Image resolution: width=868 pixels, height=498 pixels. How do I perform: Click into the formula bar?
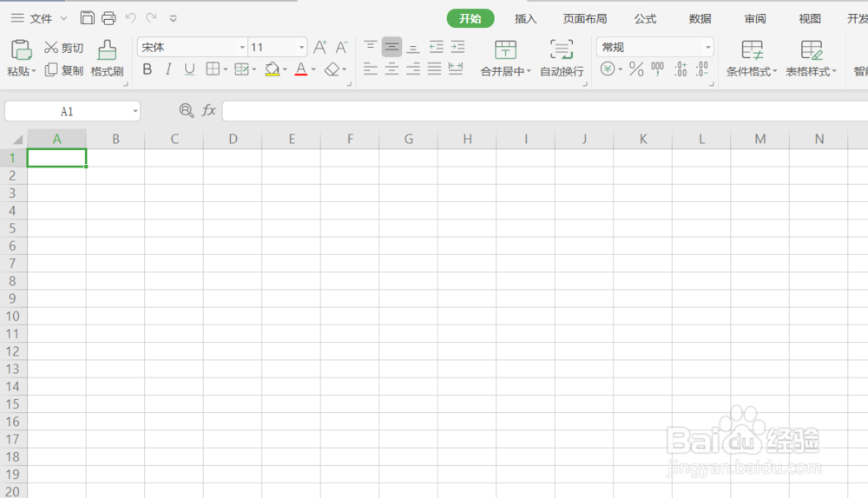[545, 111]
